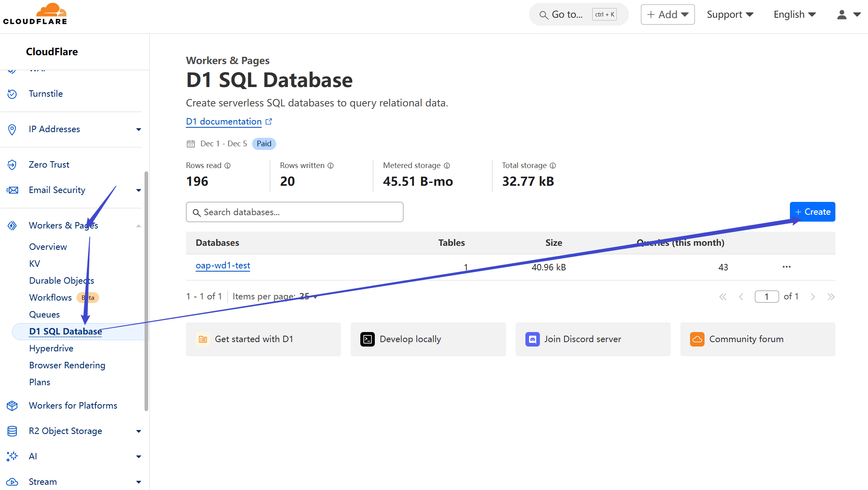Click the three-dot menu for oap-wd1-test
Viewport: 868px width, 490px height.
787,267
